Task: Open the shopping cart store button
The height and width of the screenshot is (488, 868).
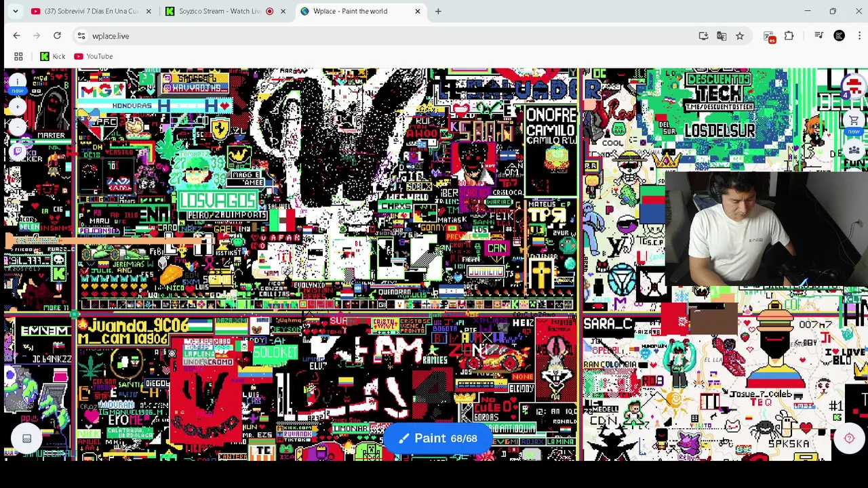Action: tap(853, 121)
